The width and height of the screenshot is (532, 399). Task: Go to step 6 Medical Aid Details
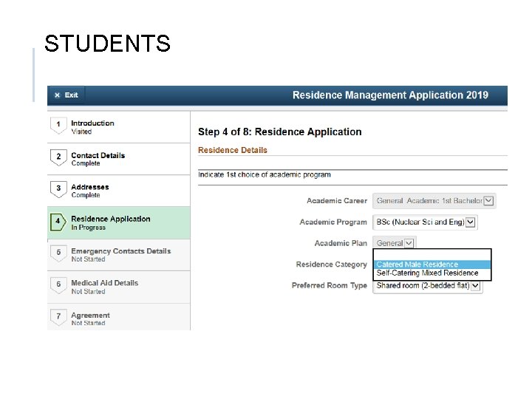pyautogui.click(x=119, y=287)
